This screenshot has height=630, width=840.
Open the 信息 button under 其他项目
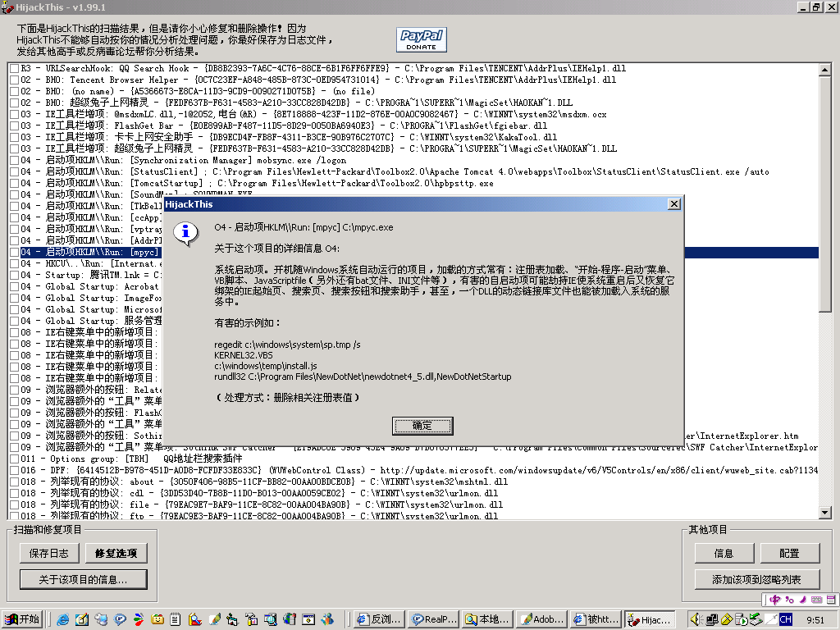724,554
